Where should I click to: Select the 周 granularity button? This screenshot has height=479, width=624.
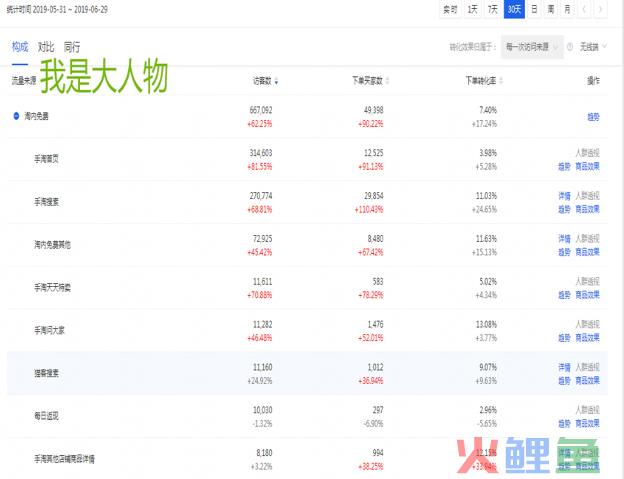click(x=551, y=9)
